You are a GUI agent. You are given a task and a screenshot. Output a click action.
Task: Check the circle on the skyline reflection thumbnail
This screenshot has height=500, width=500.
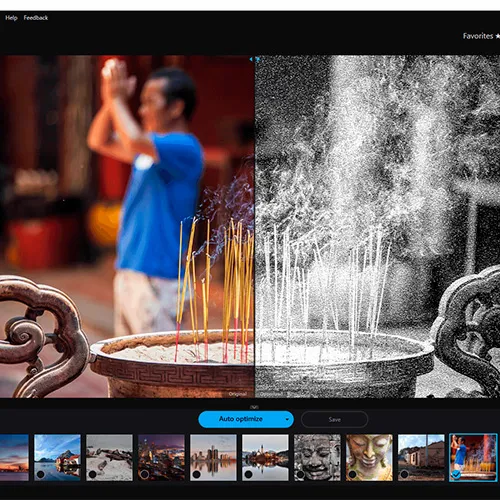(x=197, y=474)
